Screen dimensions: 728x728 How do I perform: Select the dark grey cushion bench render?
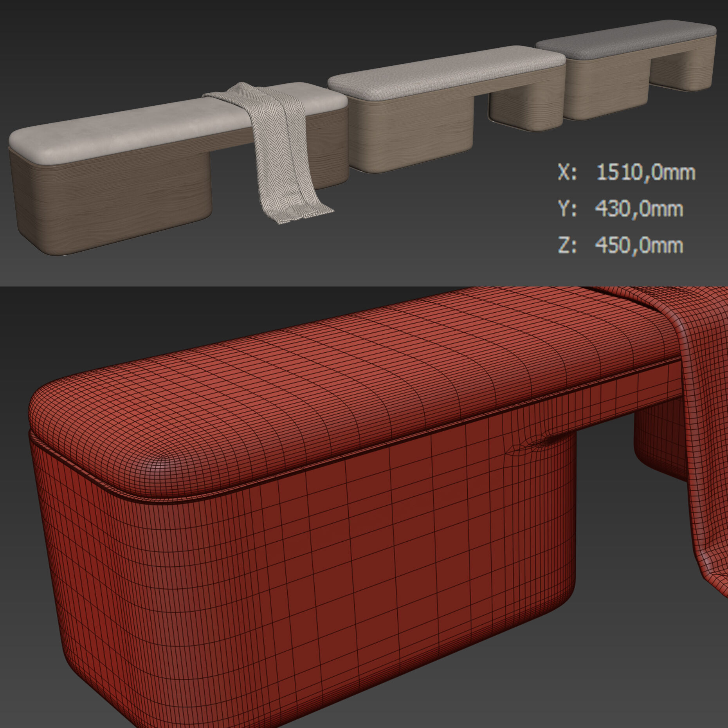click(626, 70)
